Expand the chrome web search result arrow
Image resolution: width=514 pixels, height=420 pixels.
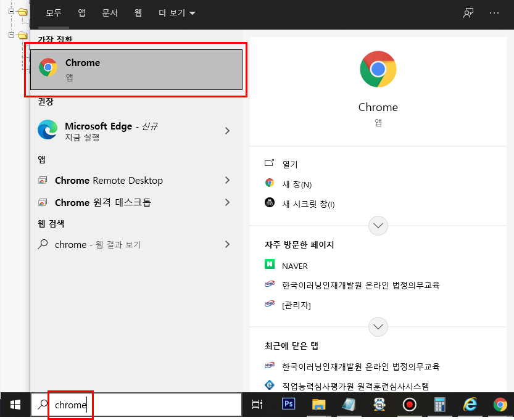pos(228,244)
